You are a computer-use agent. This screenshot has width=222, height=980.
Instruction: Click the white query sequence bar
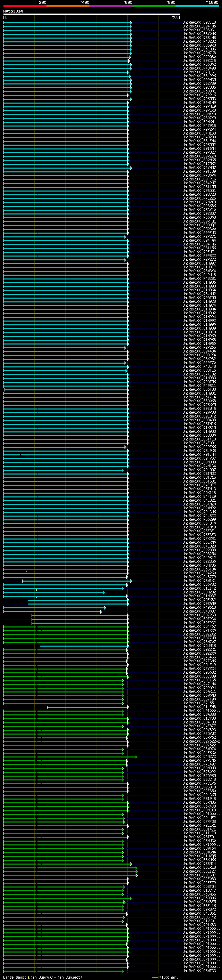click(x=92, y=15)
